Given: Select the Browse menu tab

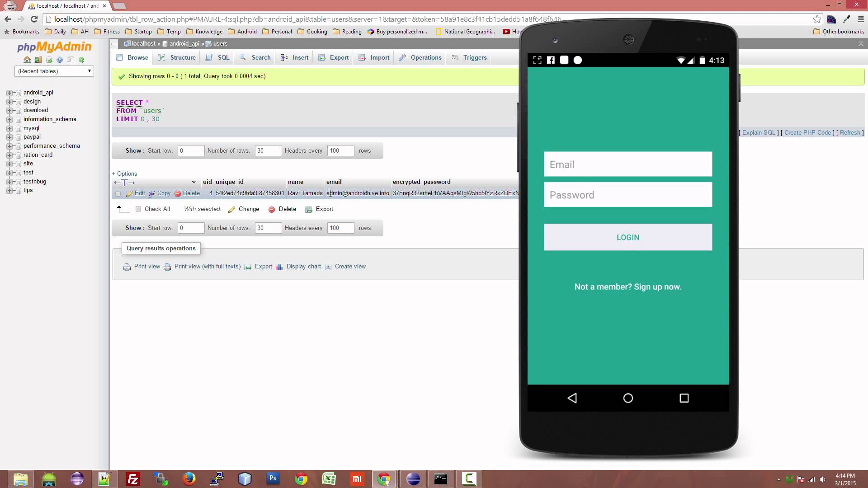Looking at the screenshot, I should [x=138, y=57].
